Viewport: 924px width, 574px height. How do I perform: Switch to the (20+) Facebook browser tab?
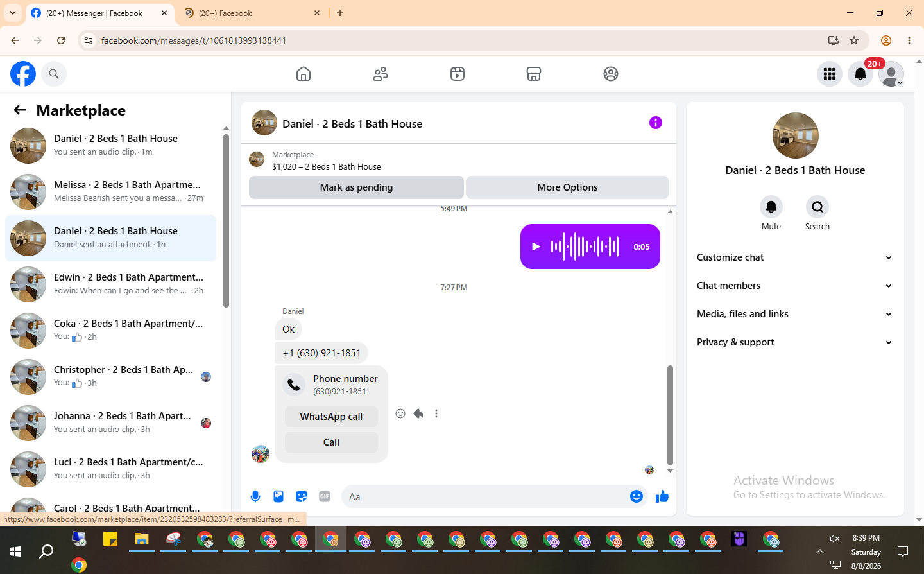(253, 13)
